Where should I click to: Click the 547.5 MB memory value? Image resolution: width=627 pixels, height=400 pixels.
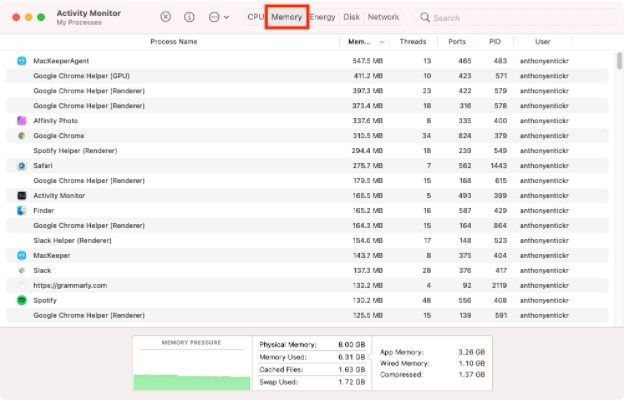pyautogui.click(x=367, y=61)
